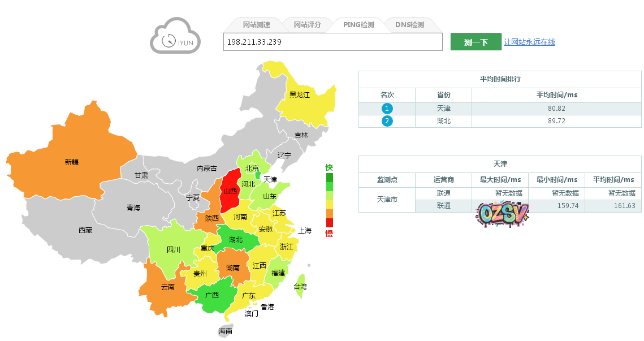
Task: Click the dark green fastest legend swatch
Action: [330, 178]
